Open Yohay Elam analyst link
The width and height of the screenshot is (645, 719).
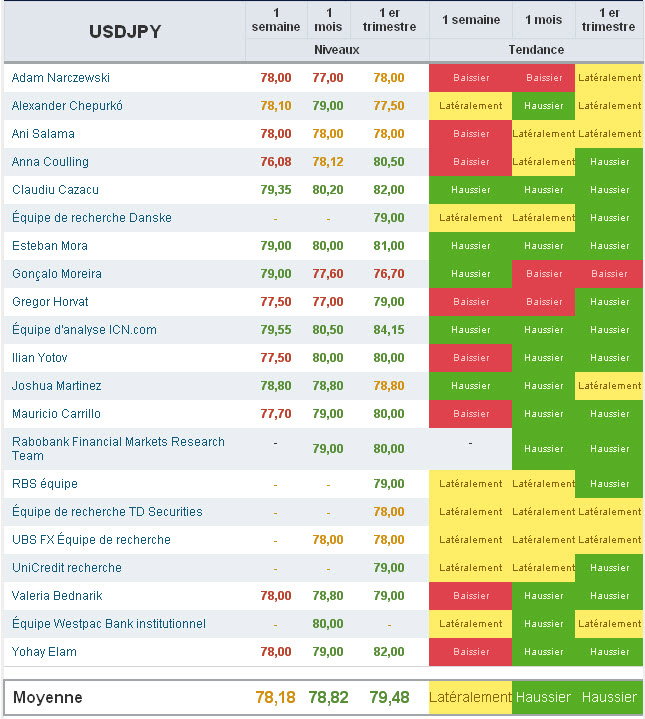pyautogui.click(x=44, y=651)
